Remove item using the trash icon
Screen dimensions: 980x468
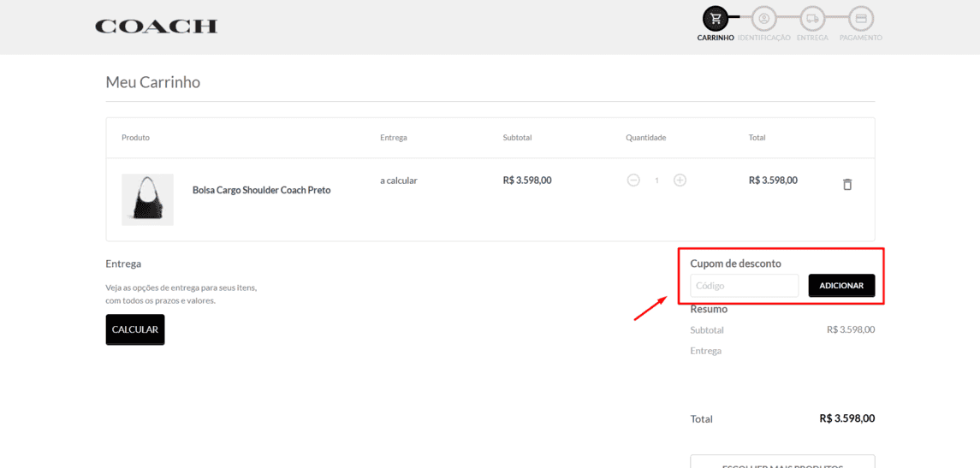point(847,184)
